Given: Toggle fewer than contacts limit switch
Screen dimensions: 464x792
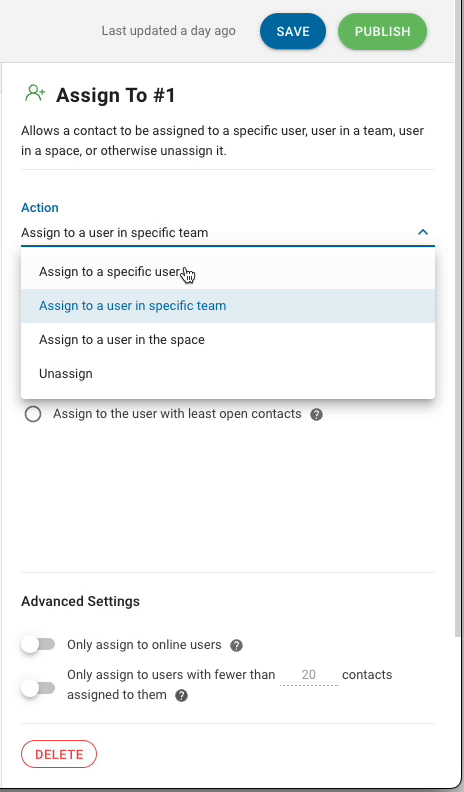Looking at the screenshot, I should (38, 687).
